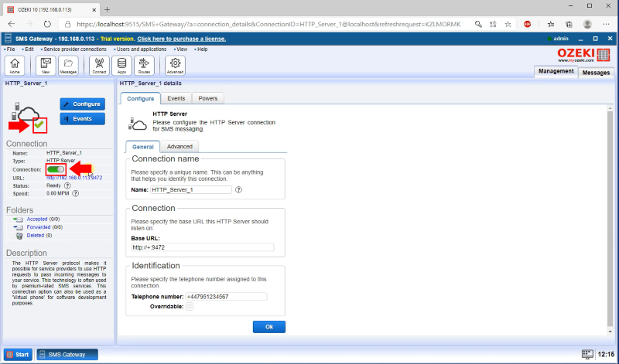
Task: Open the File menu
Action: coord(9,49)
